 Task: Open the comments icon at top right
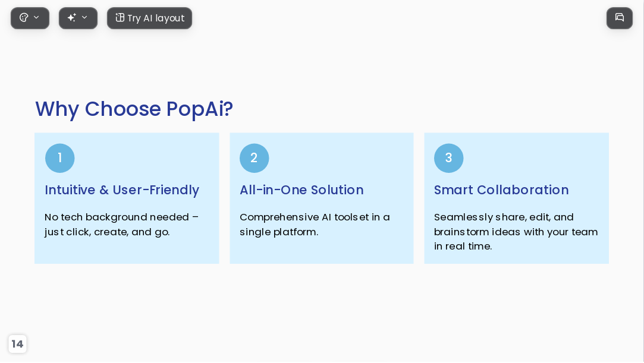click(620, 18)
